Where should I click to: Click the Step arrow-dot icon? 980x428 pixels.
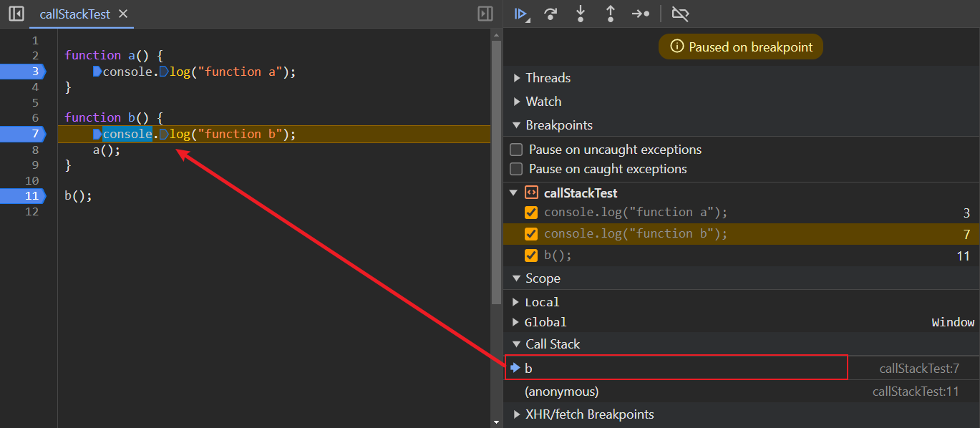click(640, 14)
